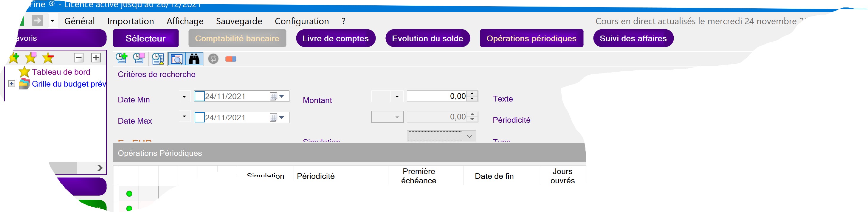Enable the Date Min checkbox

[199, 96]
